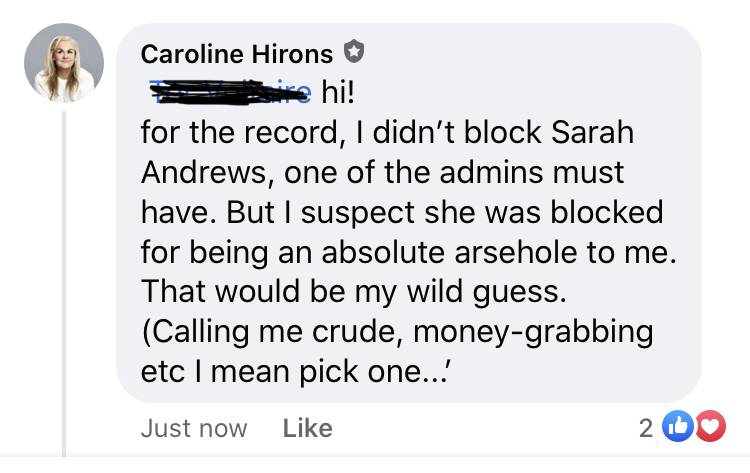
Task: Click the admin shield star badge
Action: coord(354,51)
